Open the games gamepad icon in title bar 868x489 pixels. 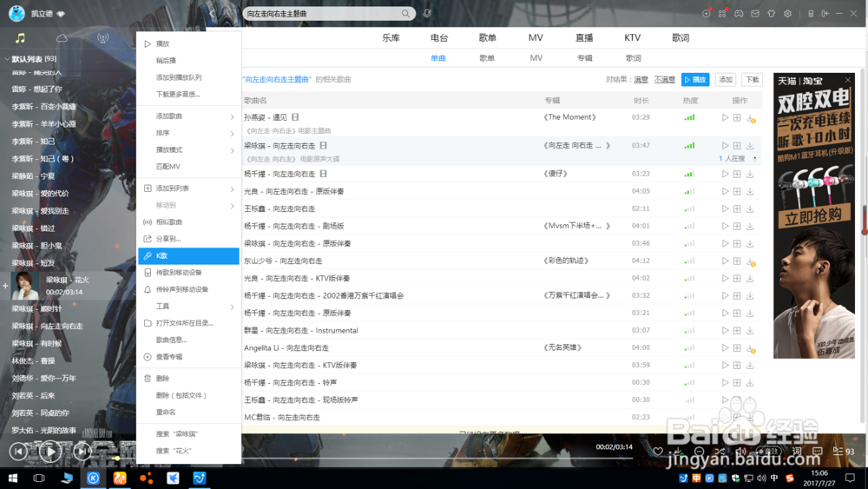pyautogui.click(x=739, y=13)
